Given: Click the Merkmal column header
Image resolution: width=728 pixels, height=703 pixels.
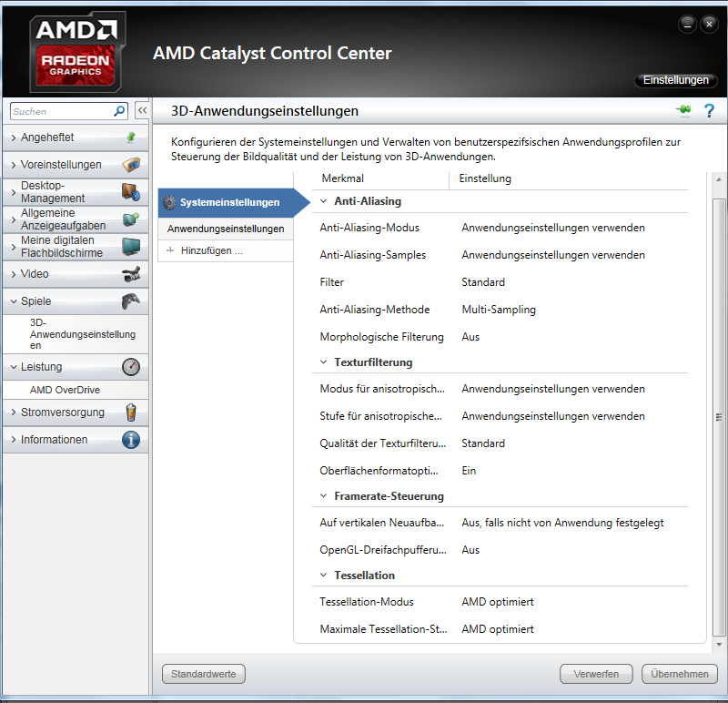Looking at the screenshot, I should (343, 178).
